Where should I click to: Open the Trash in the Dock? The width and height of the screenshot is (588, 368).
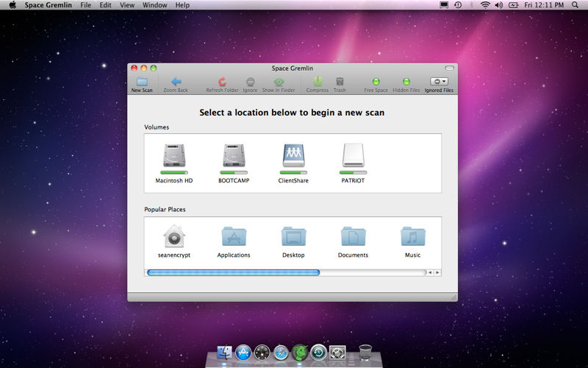click(365, 353)
